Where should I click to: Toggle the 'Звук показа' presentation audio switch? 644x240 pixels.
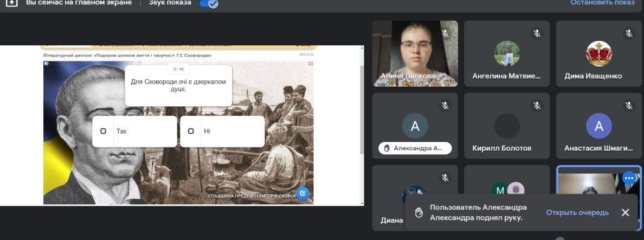pos(209,4)
